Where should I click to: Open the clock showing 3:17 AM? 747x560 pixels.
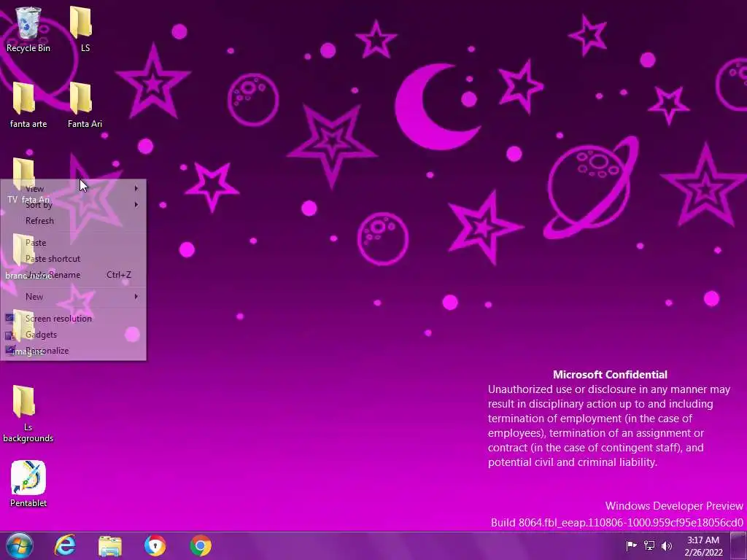703,545
